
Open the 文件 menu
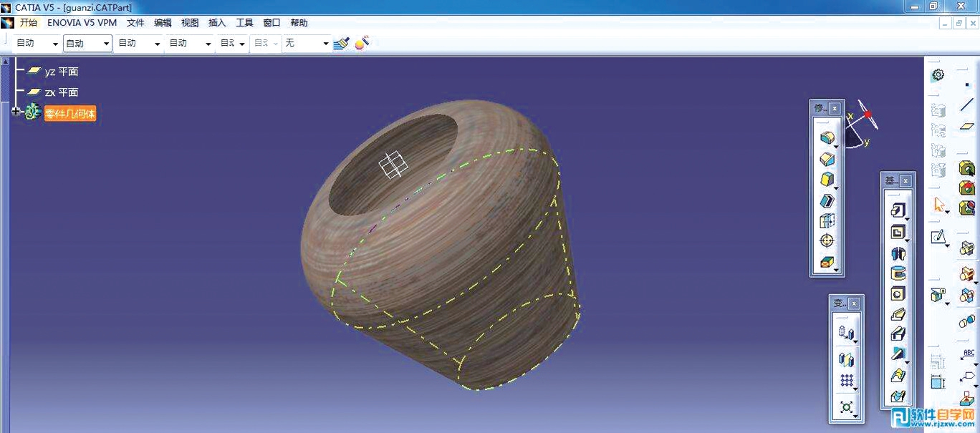coord(135,23)
